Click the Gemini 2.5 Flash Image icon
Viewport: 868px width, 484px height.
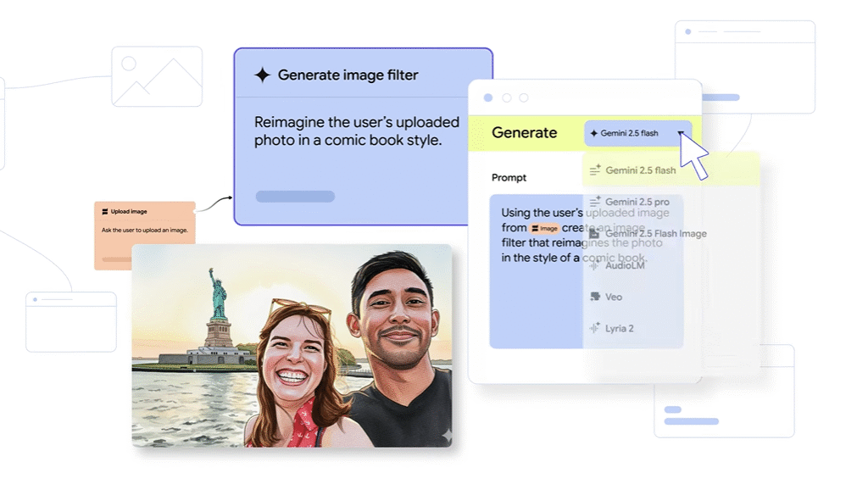coord(595,234)
